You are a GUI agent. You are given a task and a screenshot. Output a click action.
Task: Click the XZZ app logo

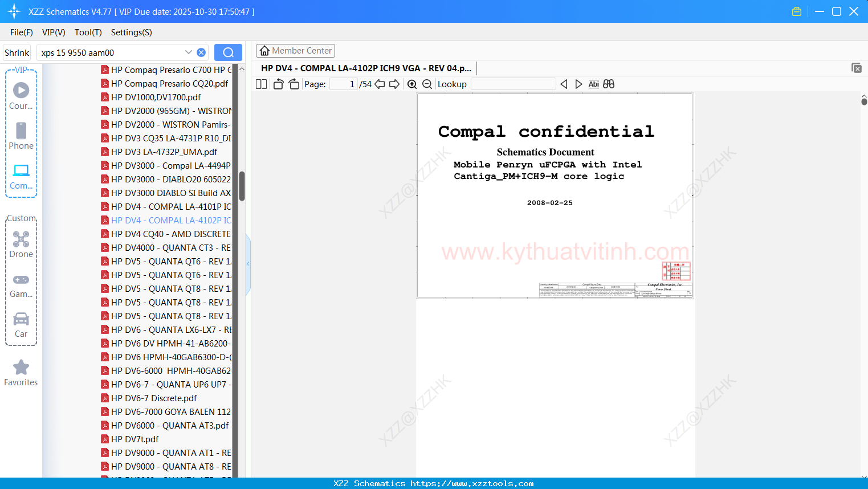click(14, 11)
